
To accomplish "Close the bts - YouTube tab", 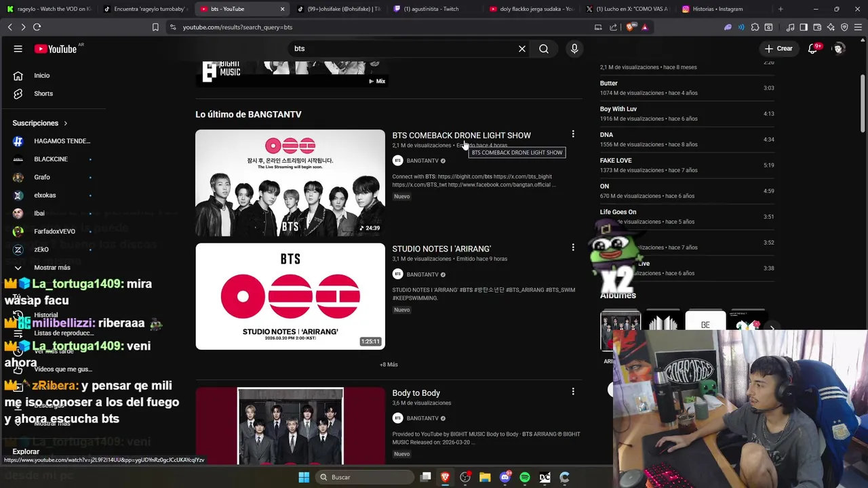I will point(282,9).
